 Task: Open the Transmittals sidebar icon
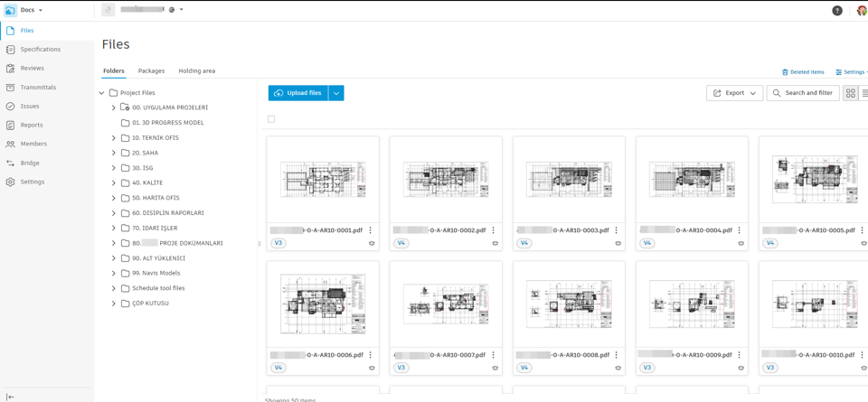pyautogui.click(x=10, y=88)
